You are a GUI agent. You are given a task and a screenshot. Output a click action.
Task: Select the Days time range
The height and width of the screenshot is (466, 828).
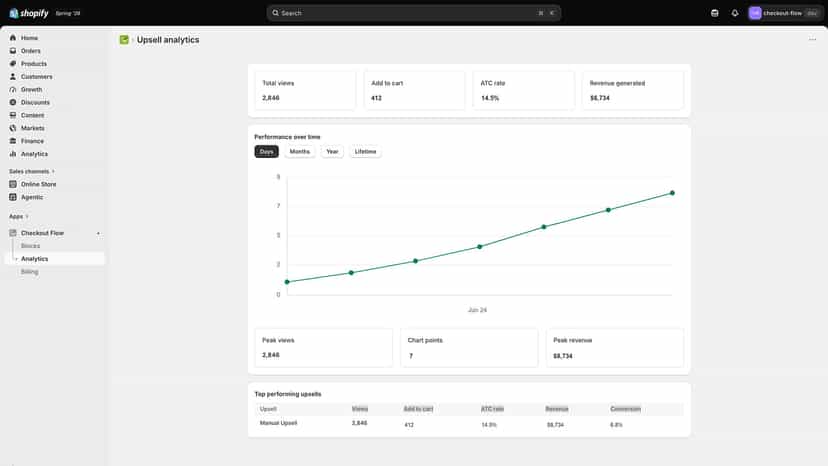(267, 152)
